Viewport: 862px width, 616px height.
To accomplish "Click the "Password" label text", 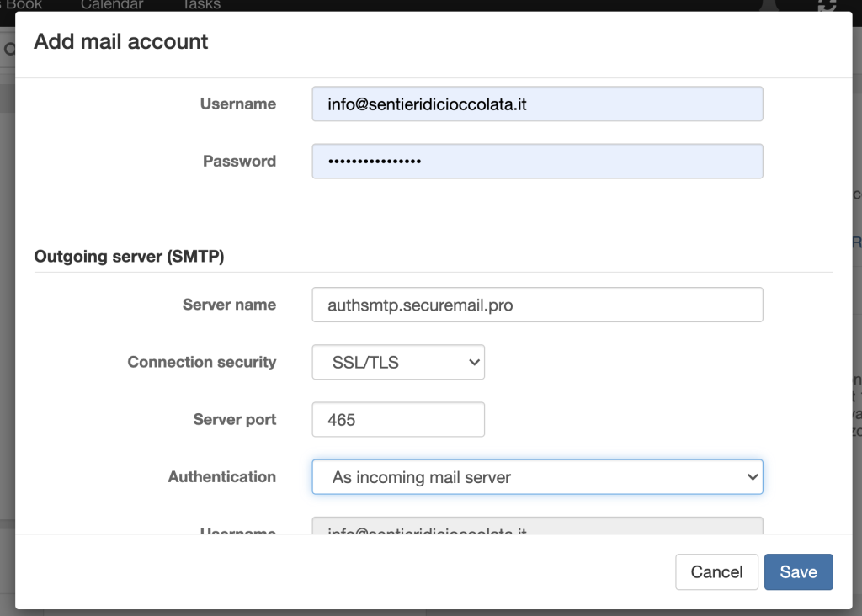I will (239, 162).
